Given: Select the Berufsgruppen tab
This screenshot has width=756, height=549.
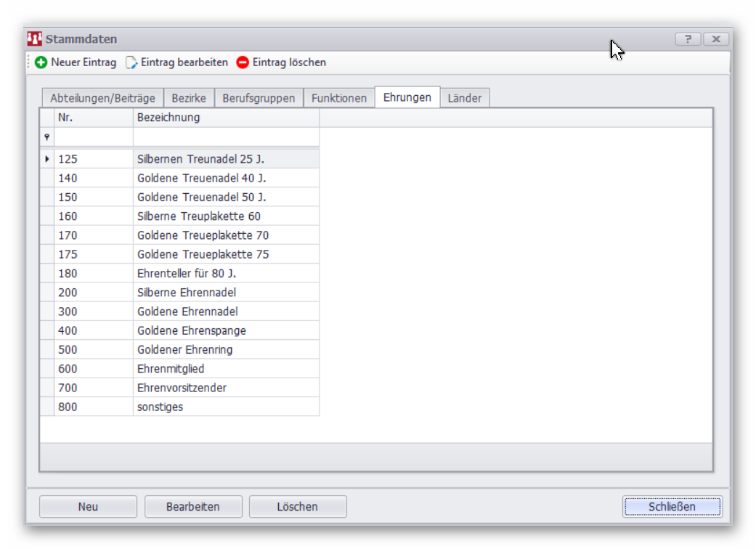Looking at the screenshot, I should (x=259, y=98).
